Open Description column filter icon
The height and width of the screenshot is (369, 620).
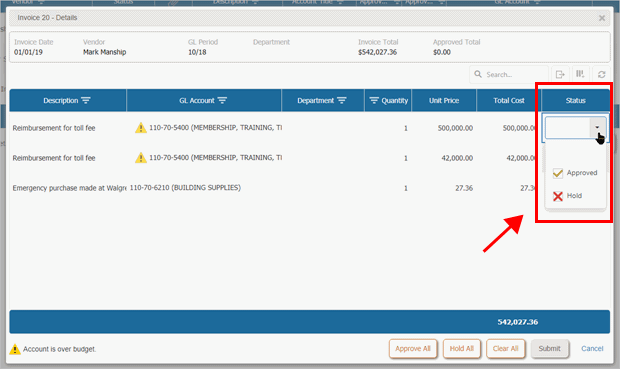(86, 100)
